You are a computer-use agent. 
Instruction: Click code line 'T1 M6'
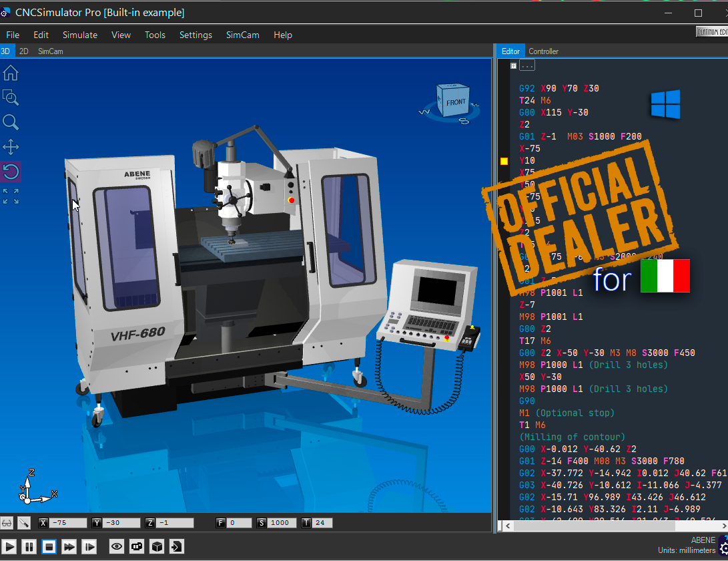532,425
